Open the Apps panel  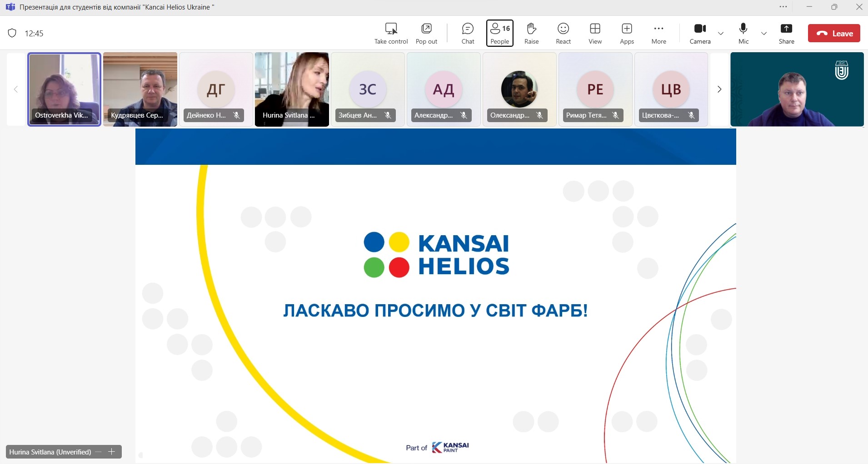click(x=627, y=34)
